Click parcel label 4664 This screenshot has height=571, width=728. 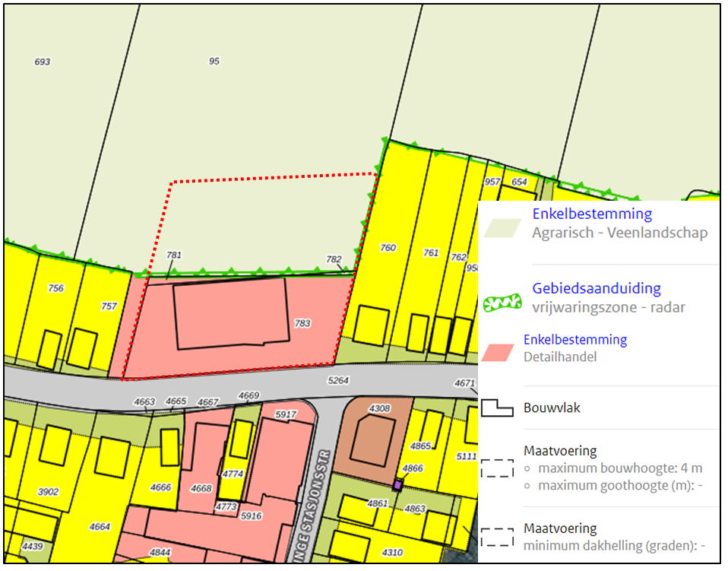100,526
